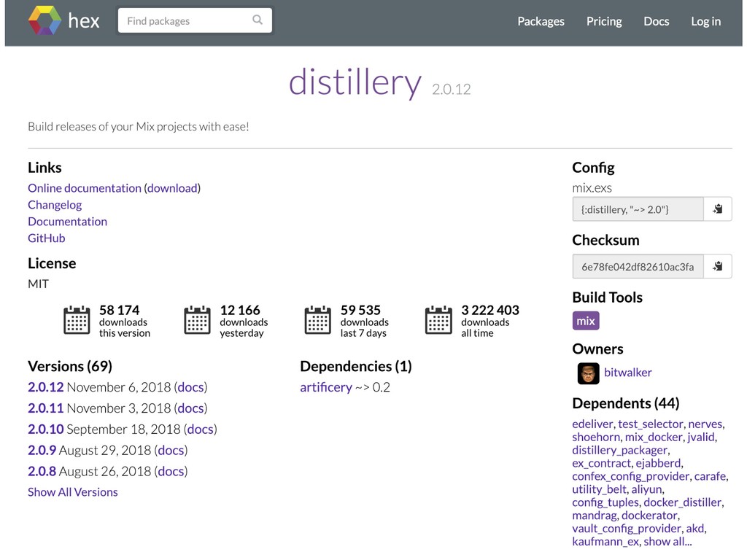Open version 2.0.9

coord(42,450)
